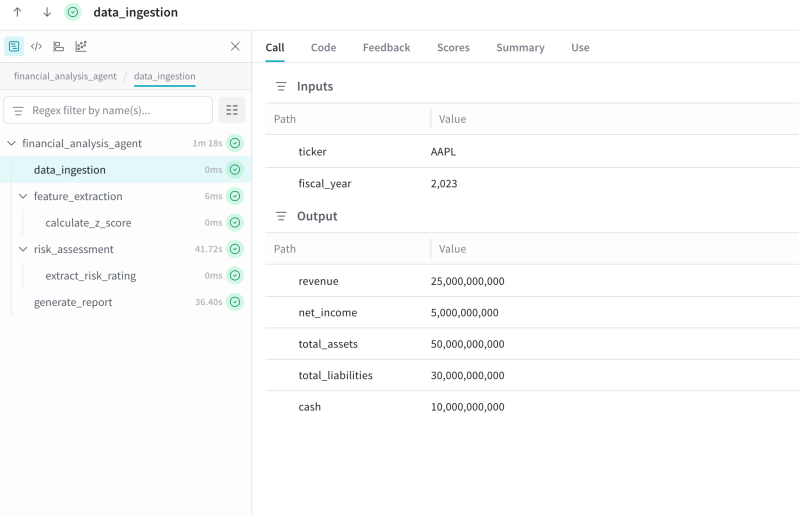This screenshot has height=516, width=799.
Task: Toggle the compact list view button
Action: pos(232,110)
